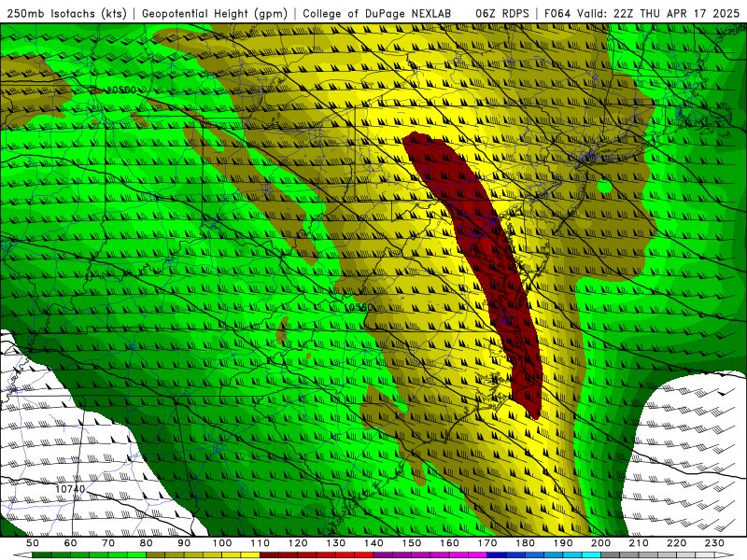The image size is (747, 560).
Task: Click the 60 value on the color scale
Action: [71, 543]
